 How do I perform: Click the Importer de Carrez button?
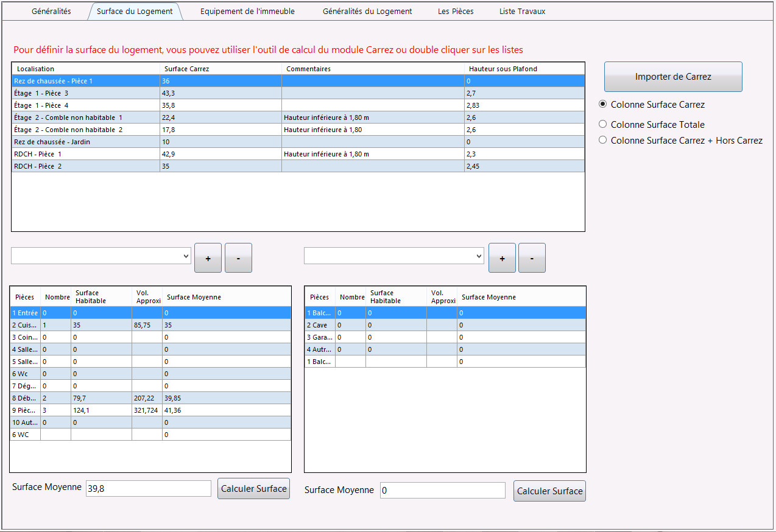click(673, 77)
